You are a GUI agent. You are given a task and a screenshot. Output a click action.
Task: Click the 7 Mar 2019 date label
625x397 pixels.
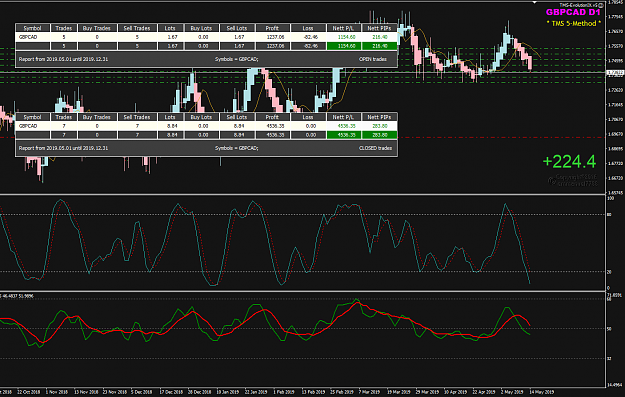(x=369, y=392)
